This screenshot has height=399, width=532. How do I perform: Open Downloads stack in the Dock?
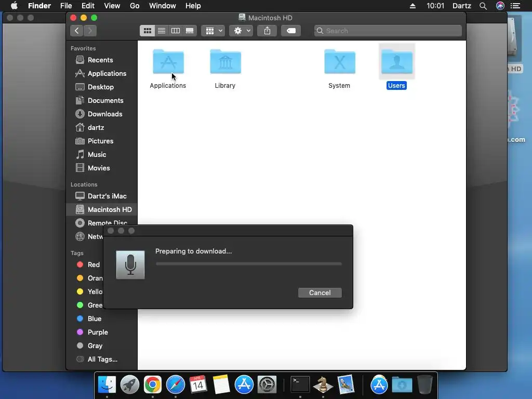point(402,384)
